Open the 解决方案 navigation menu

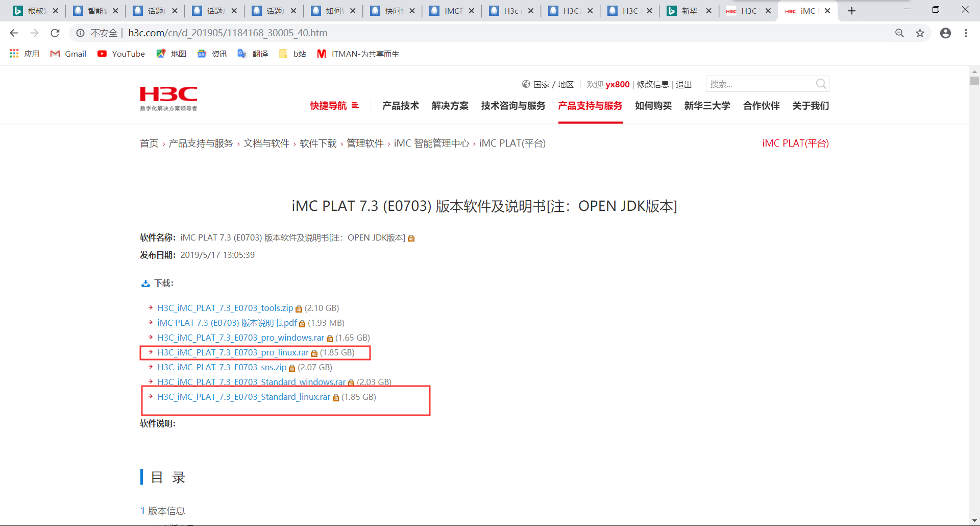[x=450, y=106]
